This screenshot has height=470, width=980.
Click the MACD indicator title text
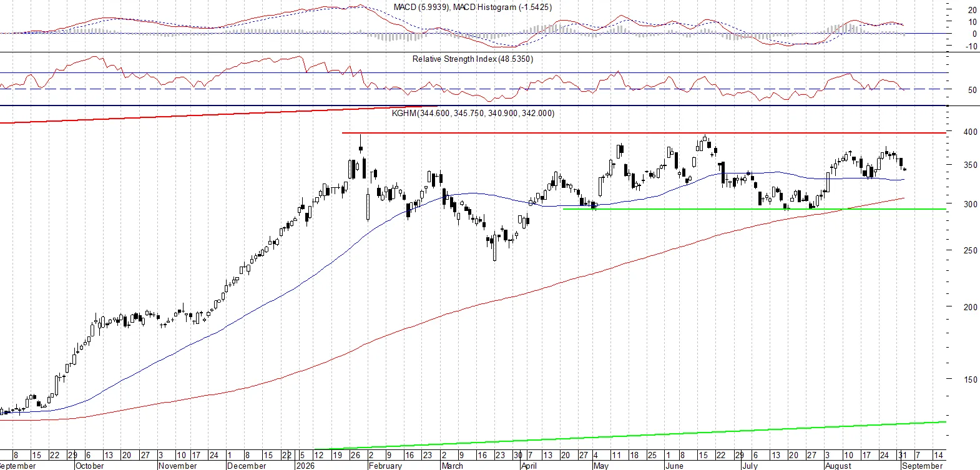tap(473, 7)
